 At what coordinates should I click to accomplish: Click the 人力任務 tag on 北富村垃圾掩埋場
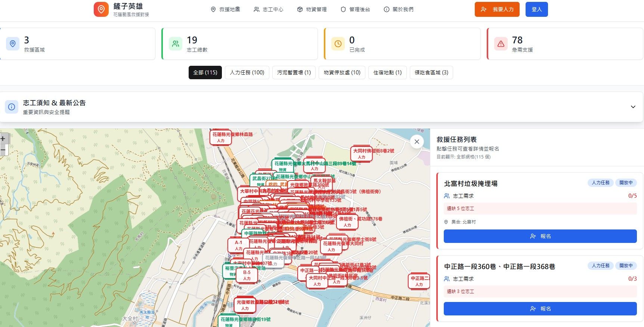(601, 183)
